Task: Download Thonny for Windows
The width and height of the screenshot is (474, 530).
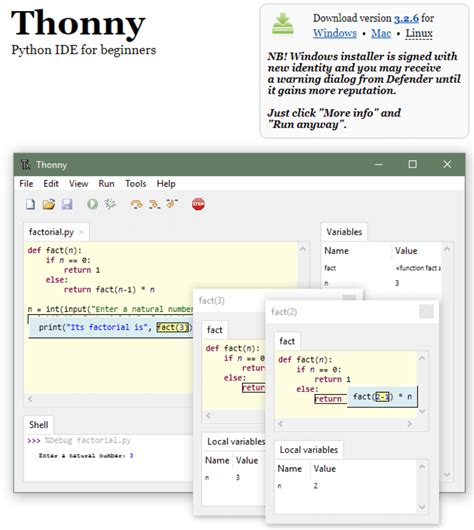Action: [335, 33]
